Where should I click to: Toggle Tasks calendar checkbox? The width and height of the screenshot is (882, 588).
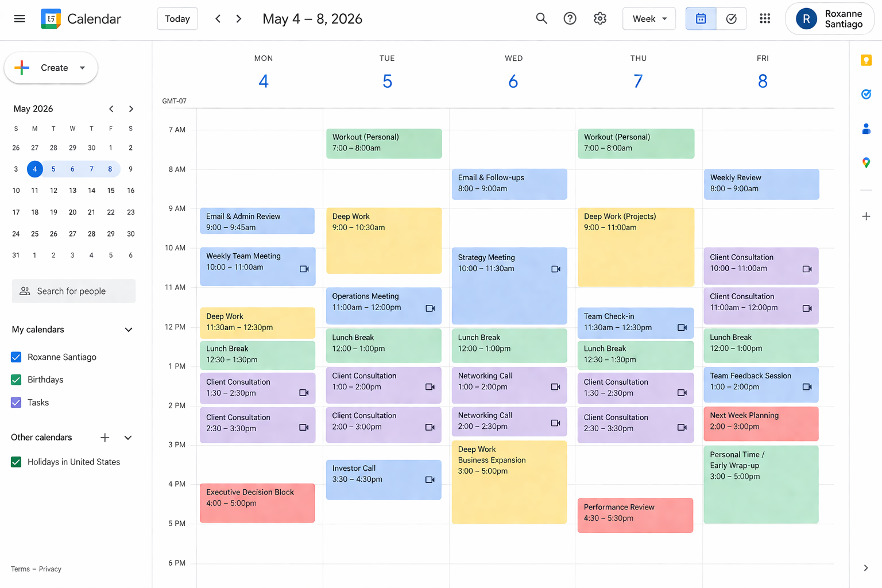tap(16, 403)
